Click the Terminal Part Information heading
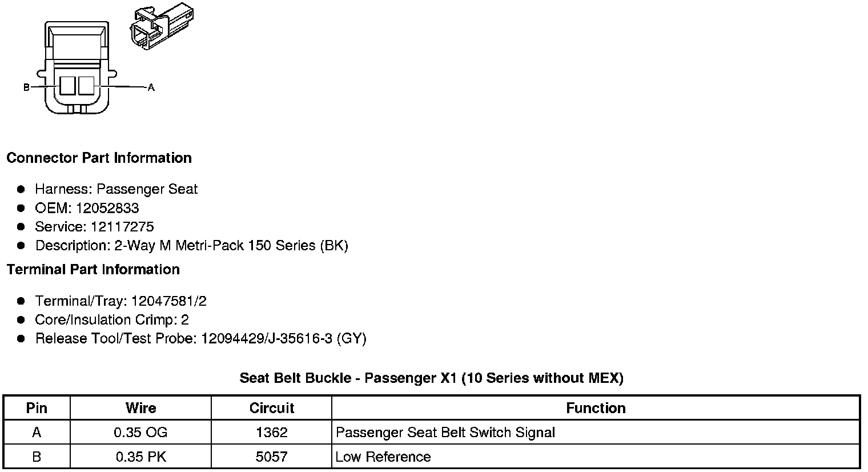This screenshot has height=472, width=868. [x=93, y=269]
